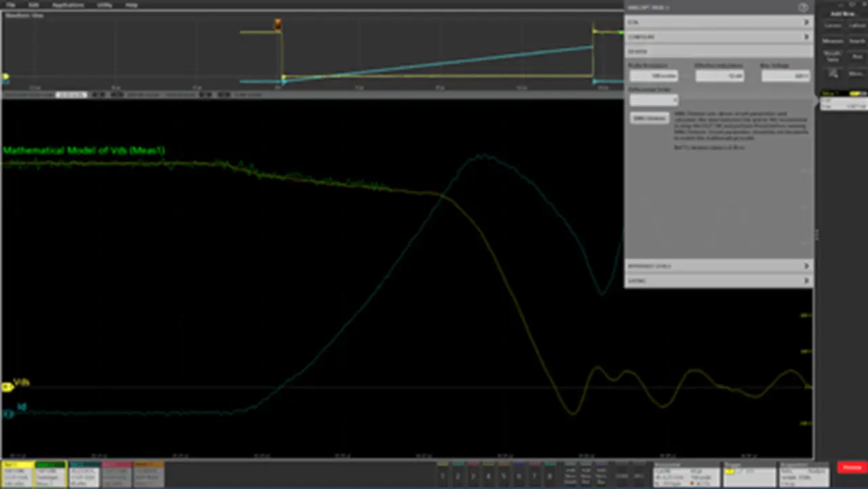Select the cyan Id waveform handle
This screenshot has width=868, height=489.
[7, 413]
